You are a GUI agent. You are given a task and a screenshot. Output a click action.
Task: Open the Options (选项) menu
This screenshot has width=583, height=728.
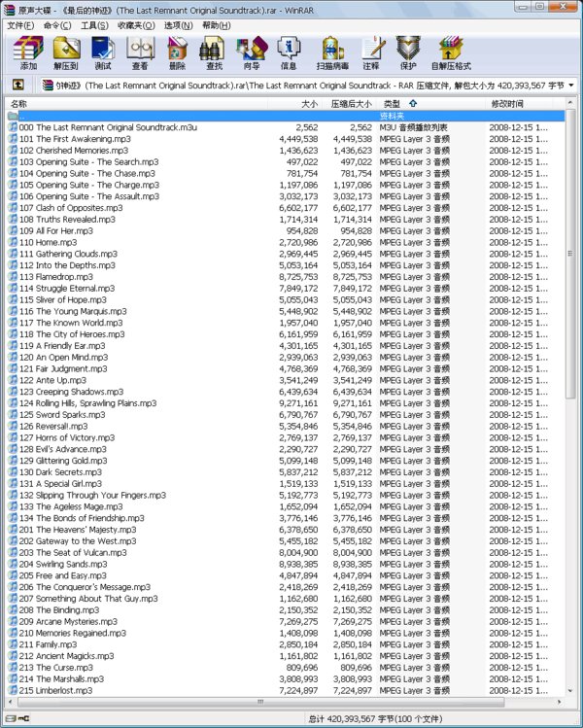(x=178, y=25)
